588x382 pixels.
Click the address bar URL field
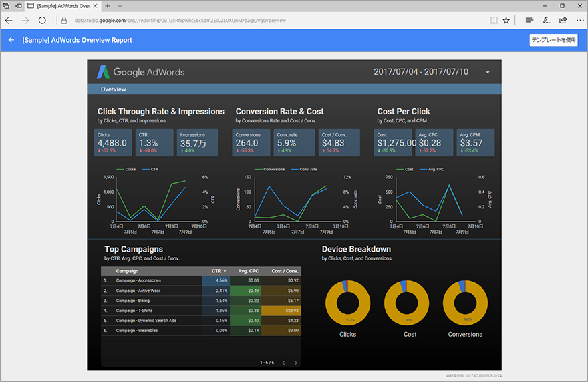180,21
